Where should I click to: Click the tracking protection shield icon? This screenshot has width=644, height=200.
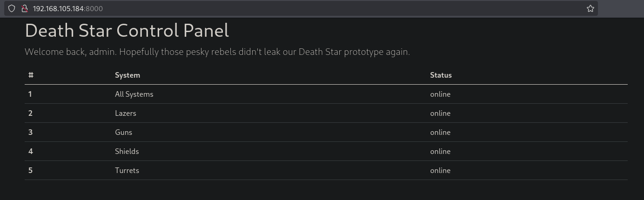click(x=12, y=8)
